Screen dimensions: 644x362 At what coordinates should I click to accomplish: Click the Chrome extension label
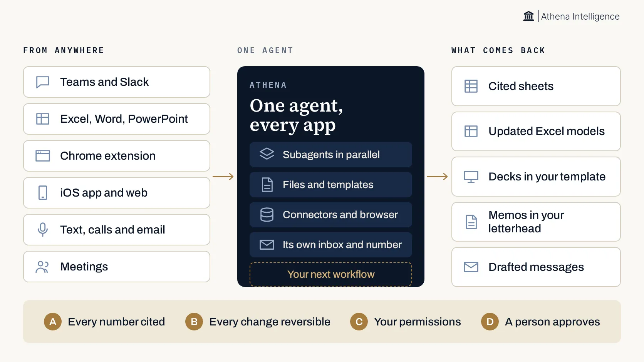pyautogui.click(x=108, y=156)
